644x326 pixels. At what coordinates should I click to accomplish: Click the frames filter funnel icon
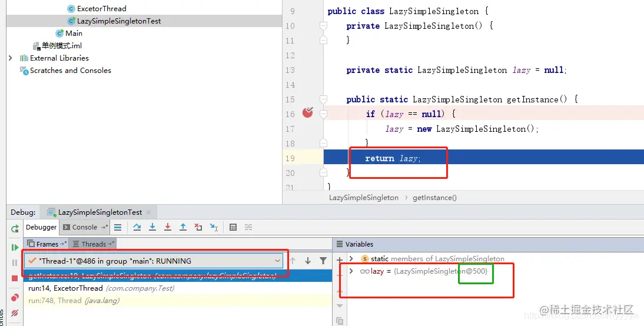323,261
